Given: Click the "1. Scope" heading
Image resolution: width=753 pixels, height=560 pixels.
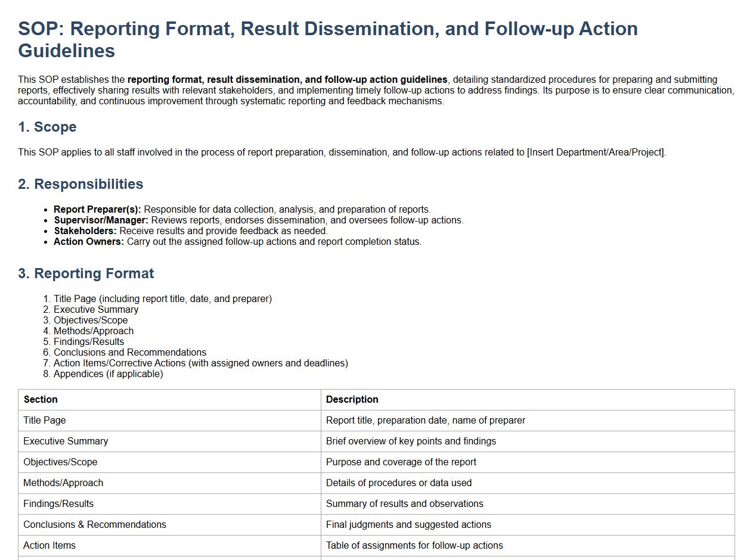Looking at the screenshot, I should pos(47,127).
